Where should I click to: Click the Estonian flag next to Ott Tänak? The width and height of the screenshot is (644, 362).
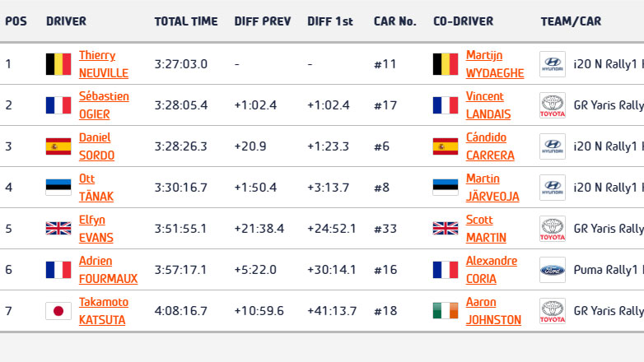(58, 188)
